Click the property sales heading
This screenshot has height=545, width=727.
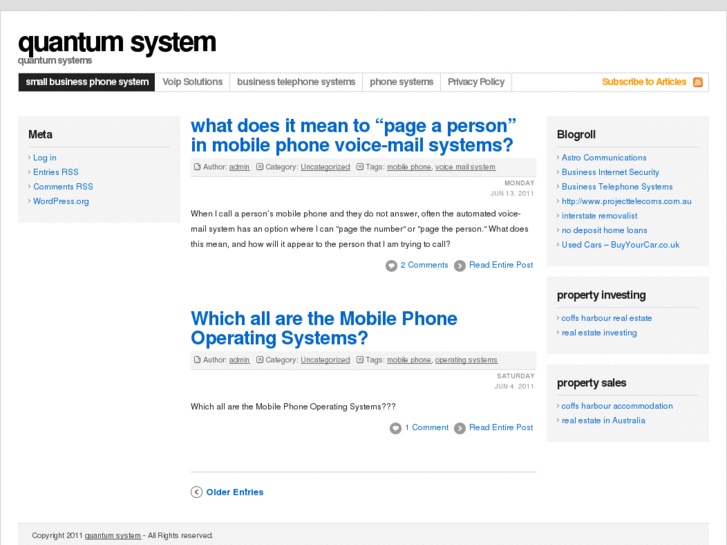(x=591, y=383)
